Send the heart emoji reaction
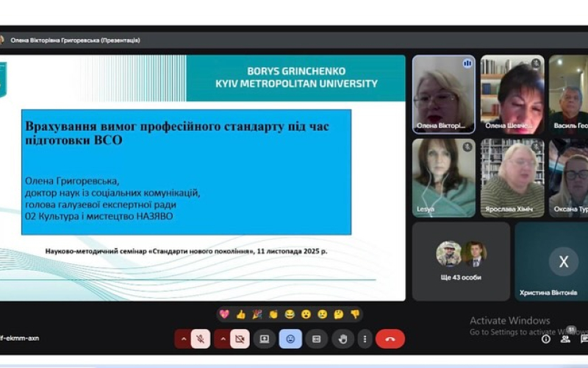This screenshot has width=588, height=368. point(224,314)
